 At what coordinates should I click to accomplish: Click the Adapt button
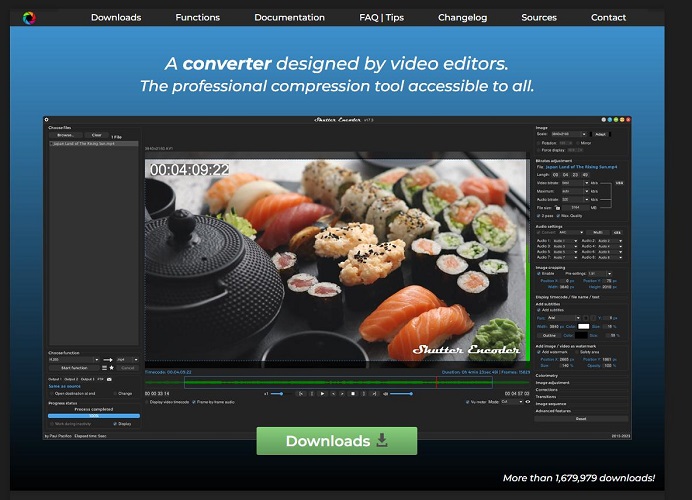(x=600, y=134)
